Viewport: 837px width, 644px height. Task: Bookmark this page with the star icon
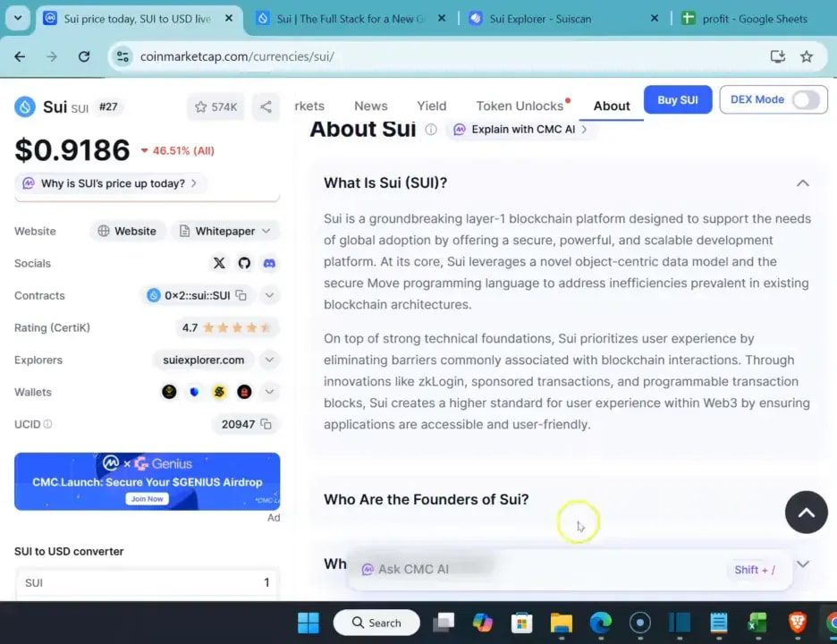pyautogui.click(x=806, y=56)
